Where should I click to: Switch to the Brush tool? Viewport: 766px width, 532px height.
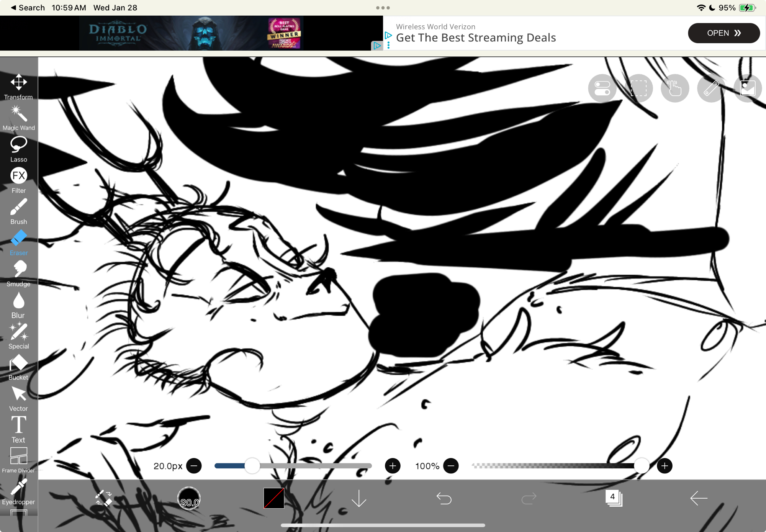18,211
